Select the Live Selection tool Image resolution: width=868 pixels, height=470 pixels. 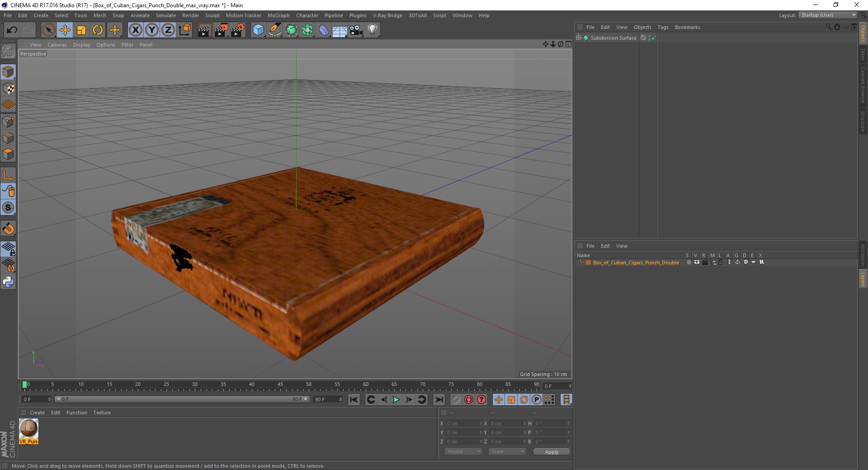48,30
